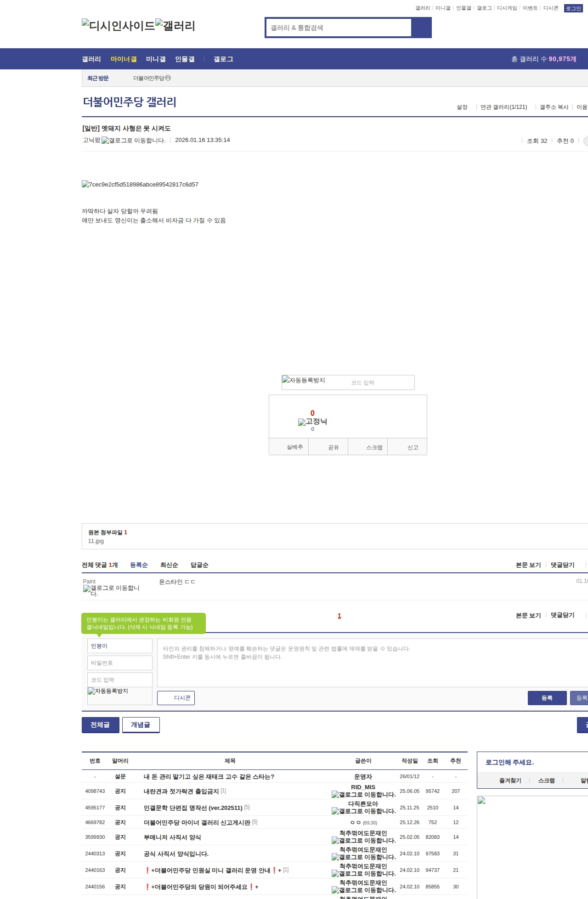
Task: Open notice 더불어민주당 마이너 갤러리 신고게시판
Action: click(x=197, y=823)
